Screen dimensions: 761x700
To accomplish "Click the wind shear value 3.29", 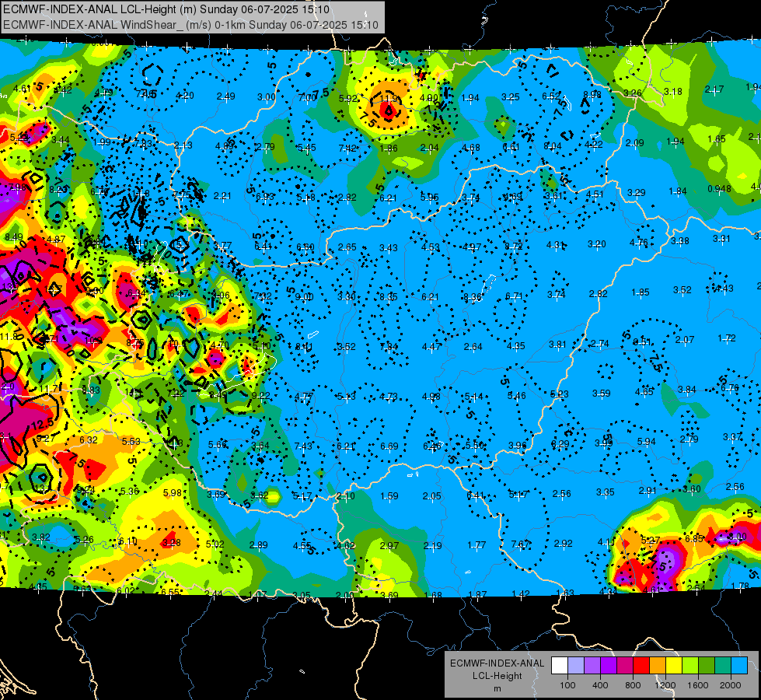I will click(x=637, y=193).
